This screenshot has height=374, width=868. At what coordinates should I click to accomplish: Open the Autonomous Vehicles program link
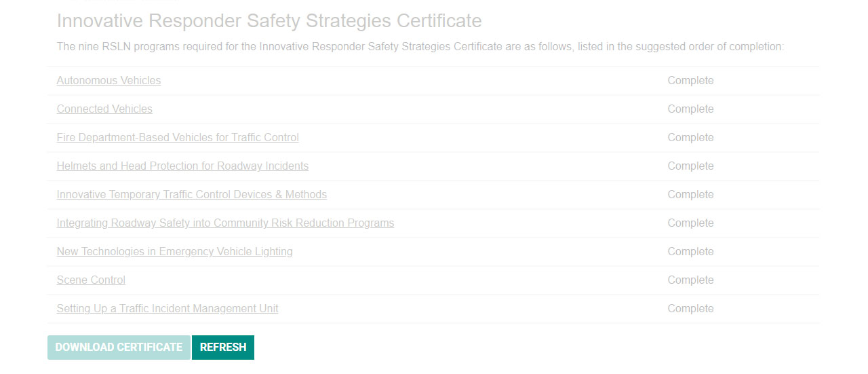108,81
